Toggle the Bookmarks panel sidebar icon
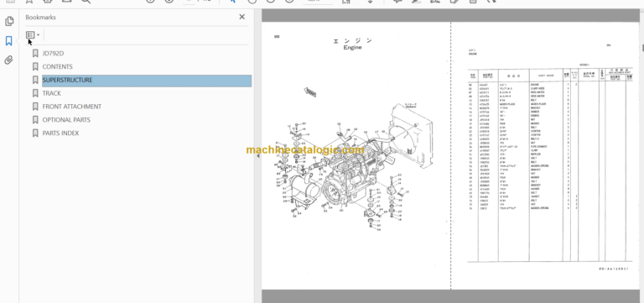This screenshot has width=644, height=303. pos(9,40)
